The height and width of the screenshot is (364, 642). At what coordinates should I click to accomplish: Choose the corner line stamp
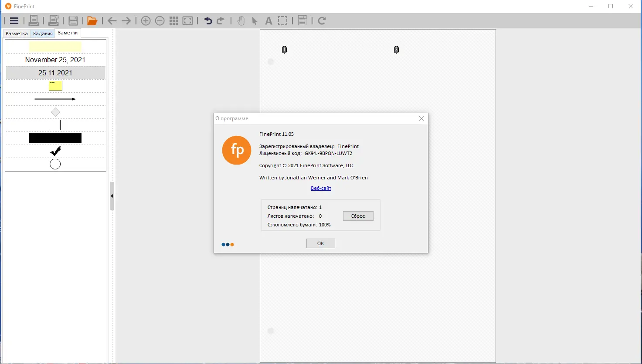pos(55,125)
